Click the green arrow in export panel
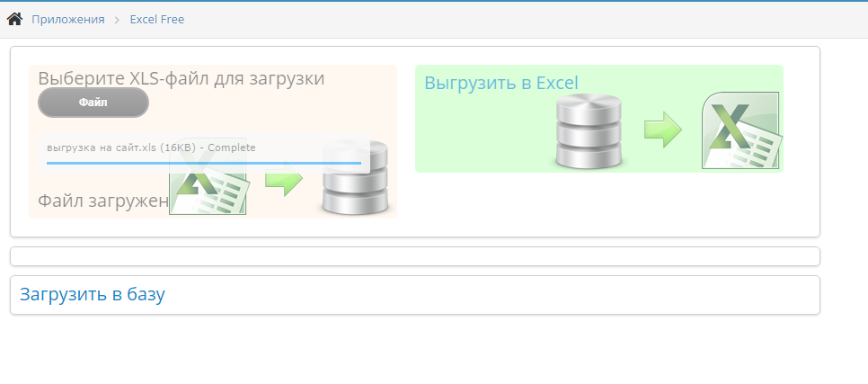The height and width of the screenshot is (384, 868). (x=662, y=129)
